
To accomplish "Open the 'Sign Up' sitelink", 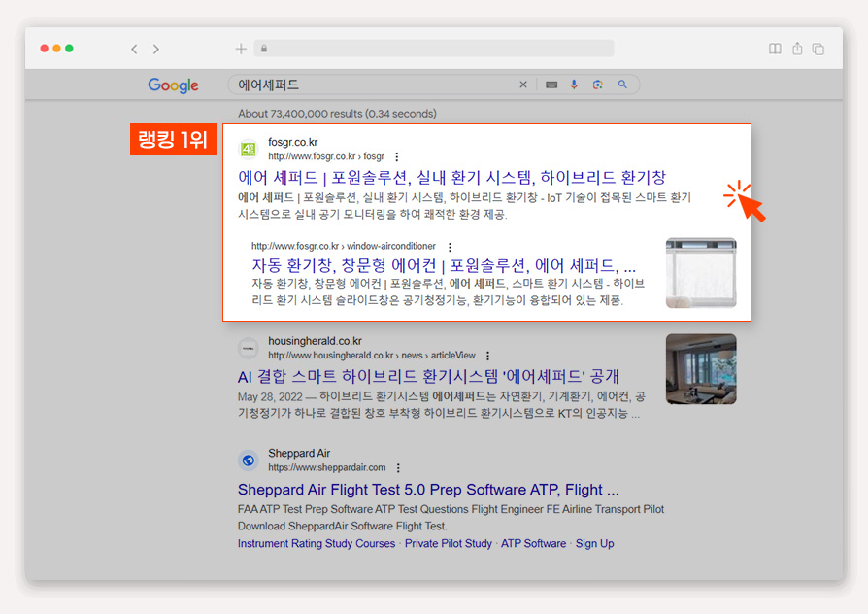I will point(594,544).
